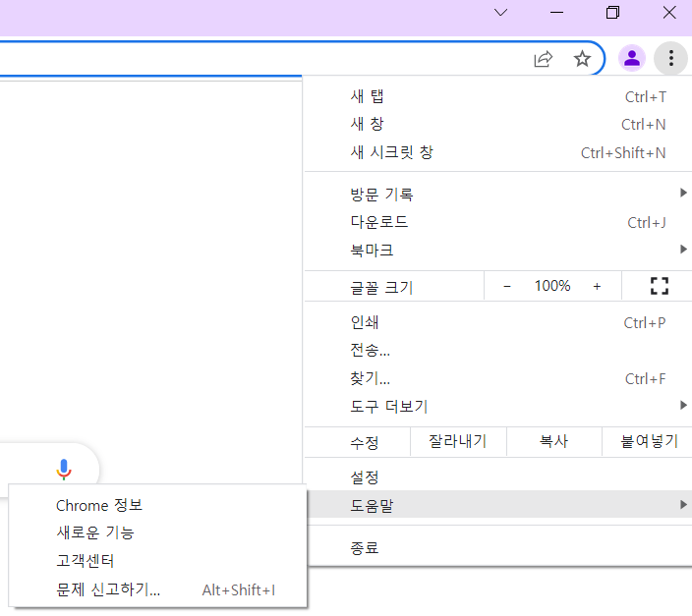Choose 종료 to exit Chrome

(x=498, y=548)
